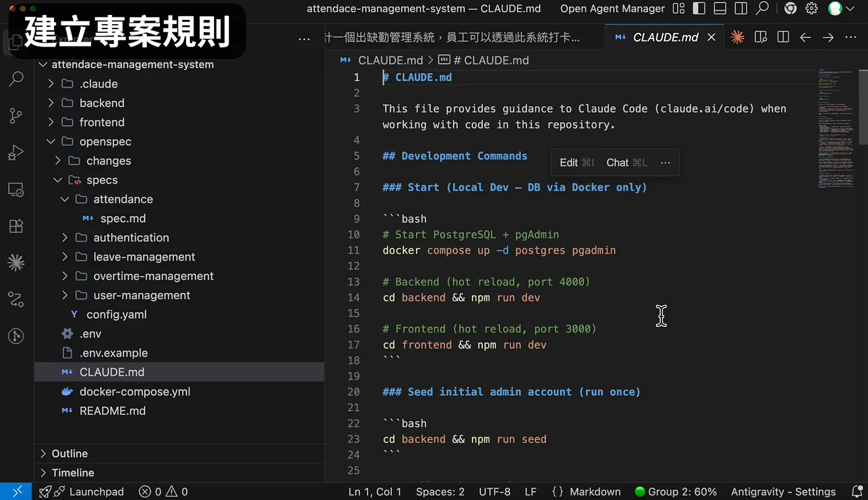Toggle the primary side bar layout button
868x500 pixels.
(699, 9)
